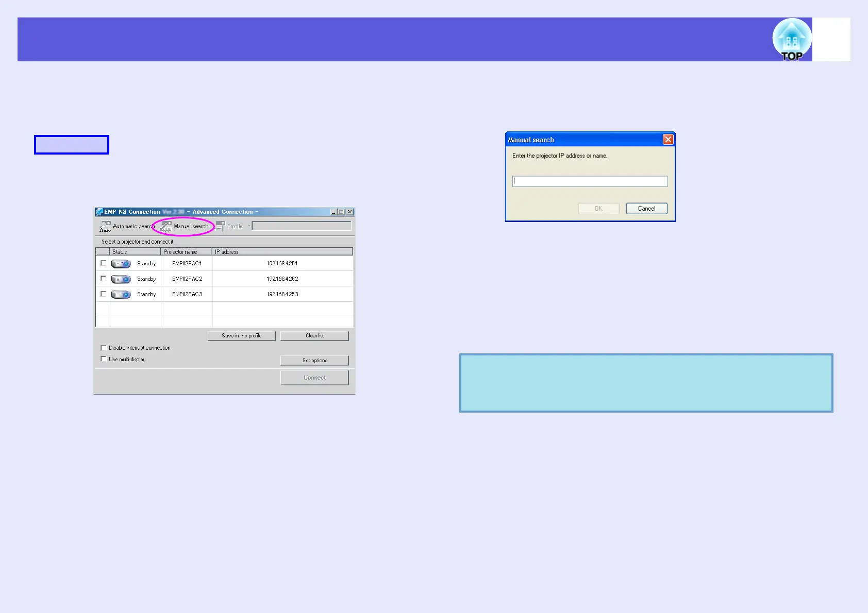This screenshot has width=868, height=613.
Task: Click Standby status in EMP02FAC1 row
Action: [x=146, y=263]
